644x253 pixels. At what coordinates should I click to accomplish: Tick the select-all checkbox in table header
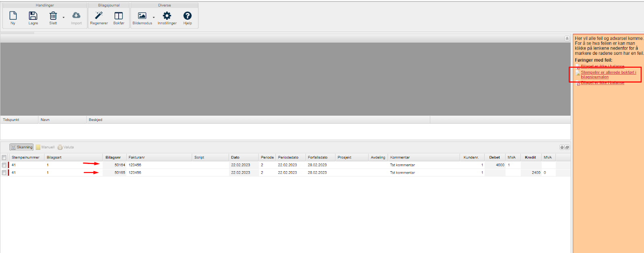pos(4,158)
